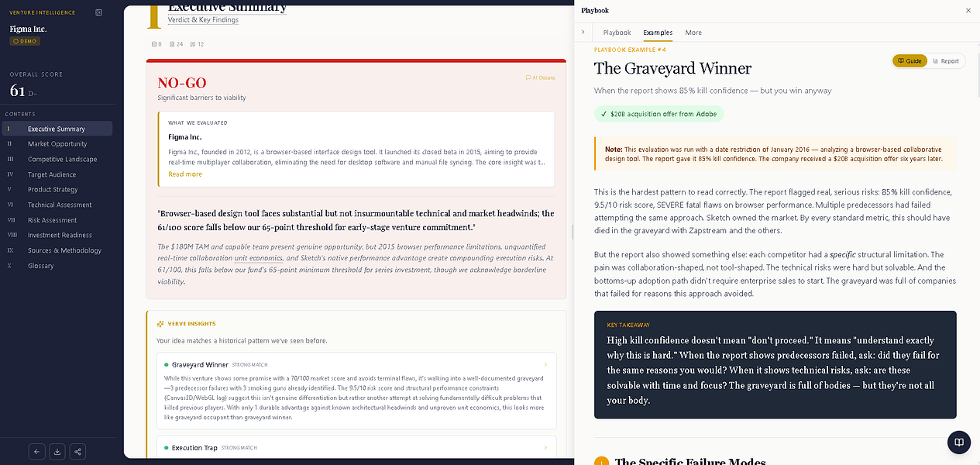Click the documents count icon showing 24
980x465 pixels.
coord(176,44)
